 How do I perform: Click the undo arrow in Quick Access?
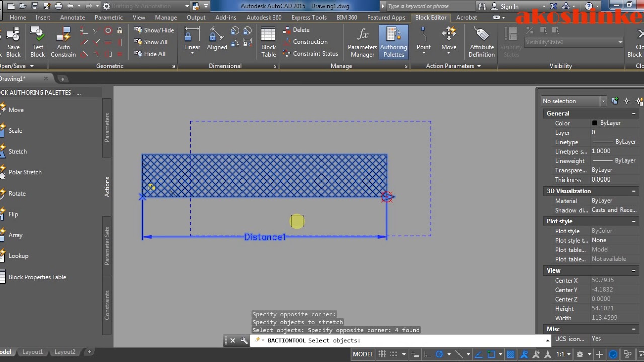pyautogui.click(x=70, y=6)
